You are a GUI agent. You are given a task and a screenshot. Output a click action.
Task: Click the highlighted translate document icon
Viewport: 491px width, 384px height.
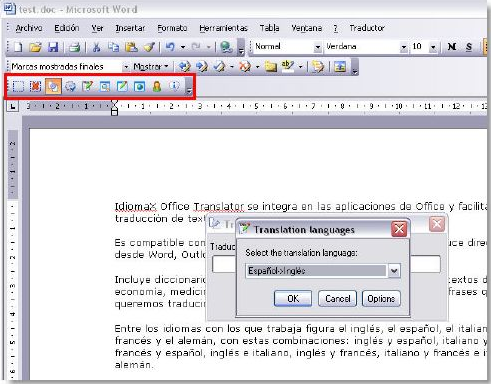click(x=53, y=87)
